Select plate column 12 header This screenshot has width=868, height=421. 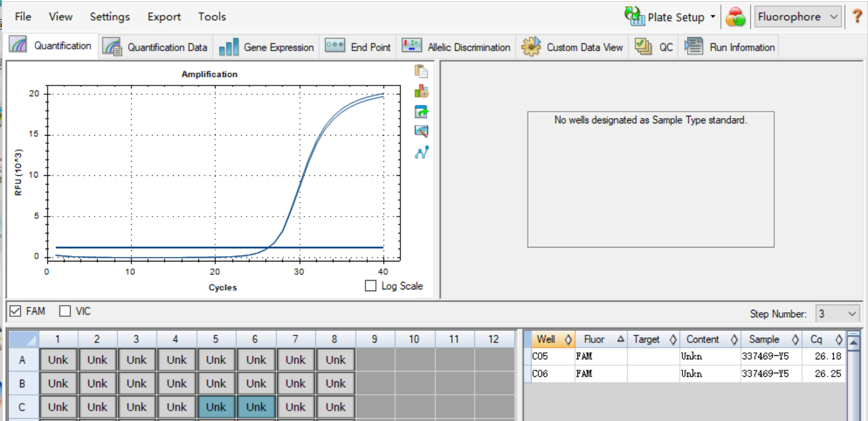(x=494, y=339)
